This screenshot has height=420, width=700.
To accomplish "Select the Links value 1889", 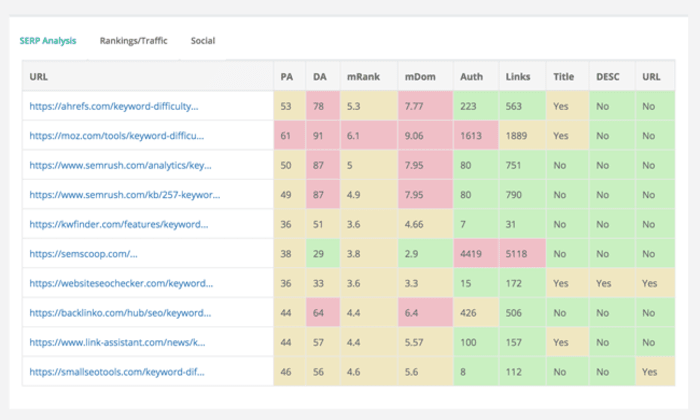I will (522, 136).
